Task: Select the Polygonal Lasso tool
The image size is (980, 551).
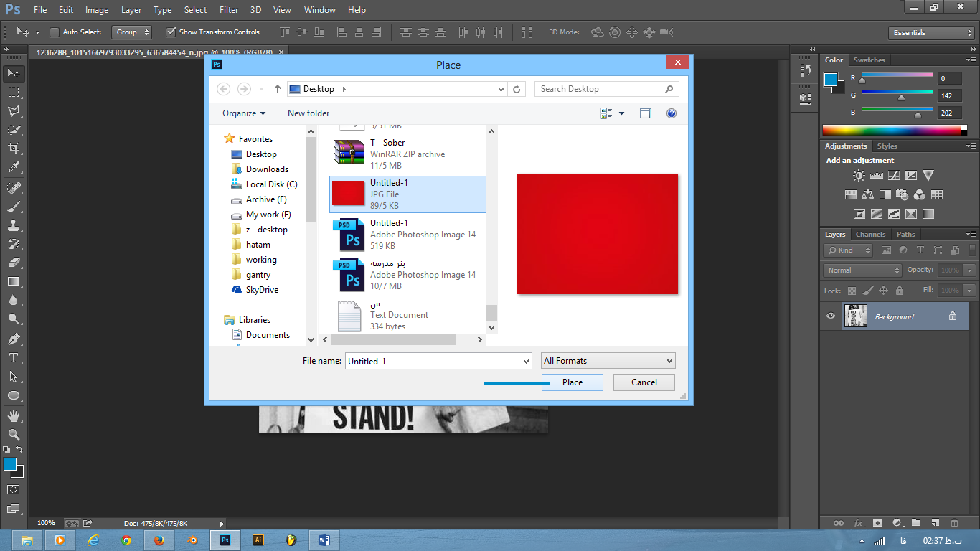Action: pos(14,111)
